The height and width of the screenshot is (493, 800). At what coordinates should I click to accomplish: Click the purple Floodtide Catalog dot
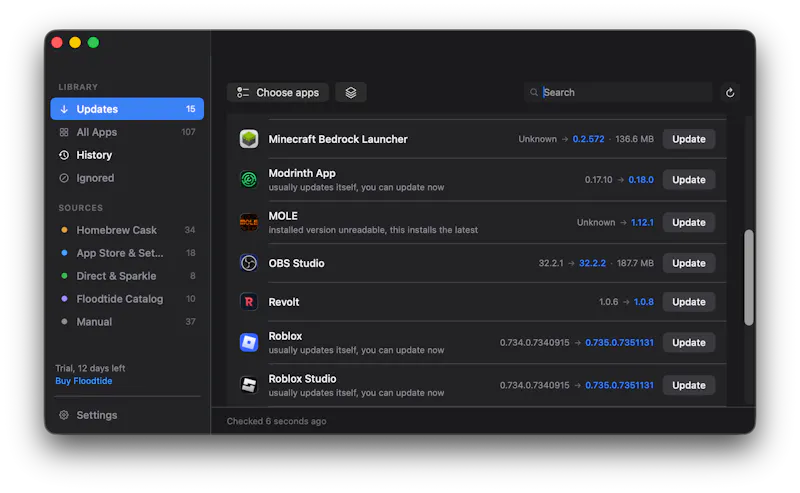pos(64,299)
